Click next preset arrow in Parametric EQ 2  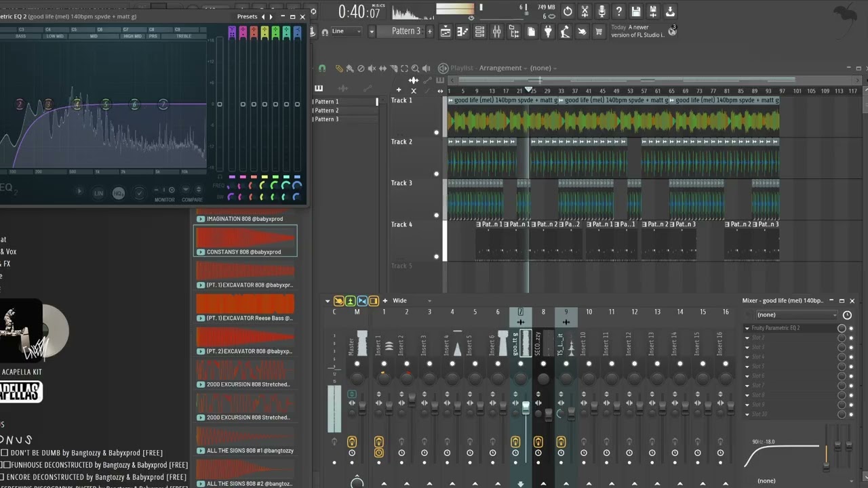[x=271, y=16]
